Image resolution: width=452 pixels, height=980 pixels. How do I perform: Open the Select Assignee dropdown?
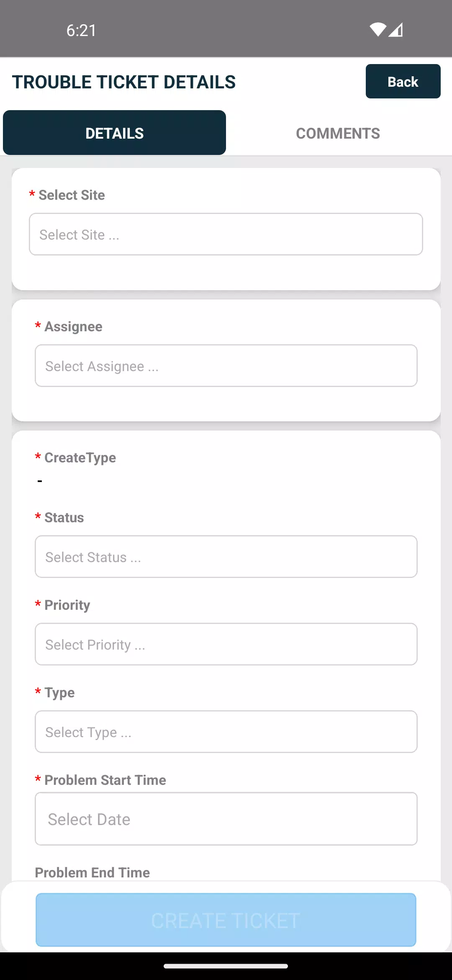pos(226,366)
